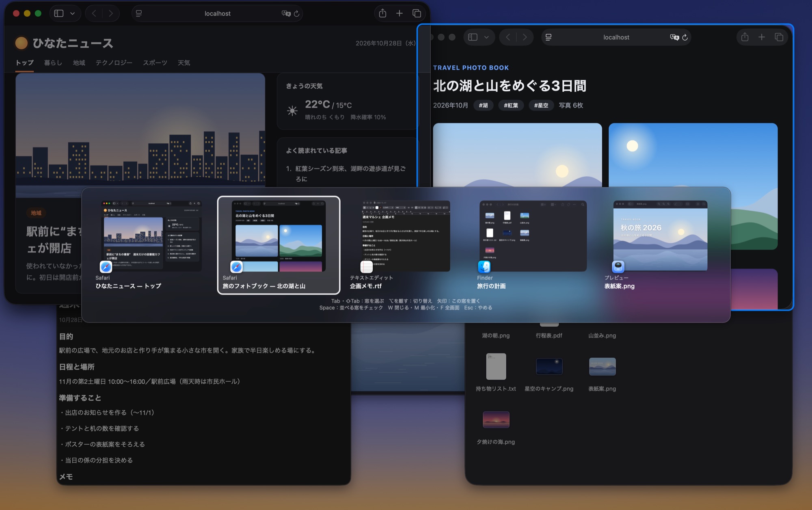Click Share button in ひなたニュース Safari window
This screenshot has width=812, height=510.
[382, 13]
